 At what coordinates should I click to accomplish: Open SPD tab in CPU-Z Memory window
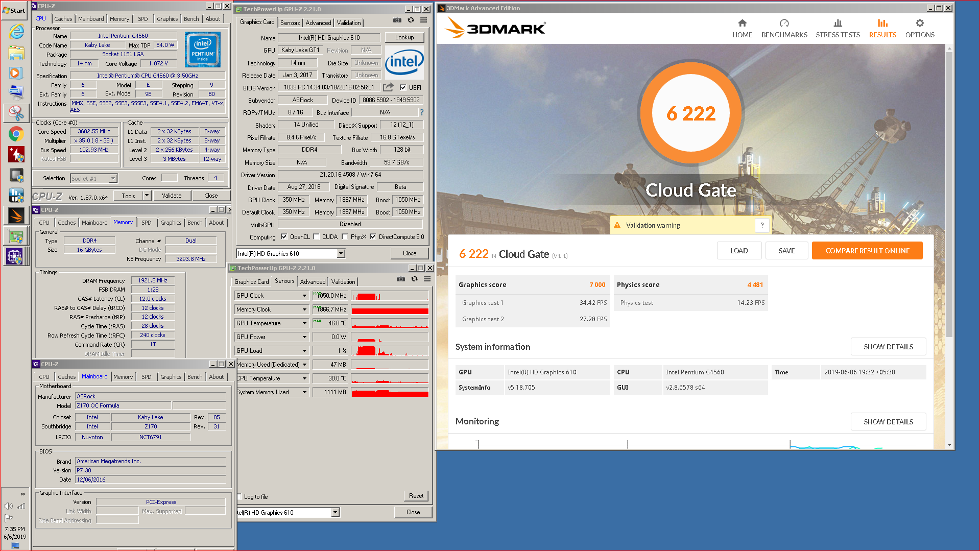click(147, 223)
